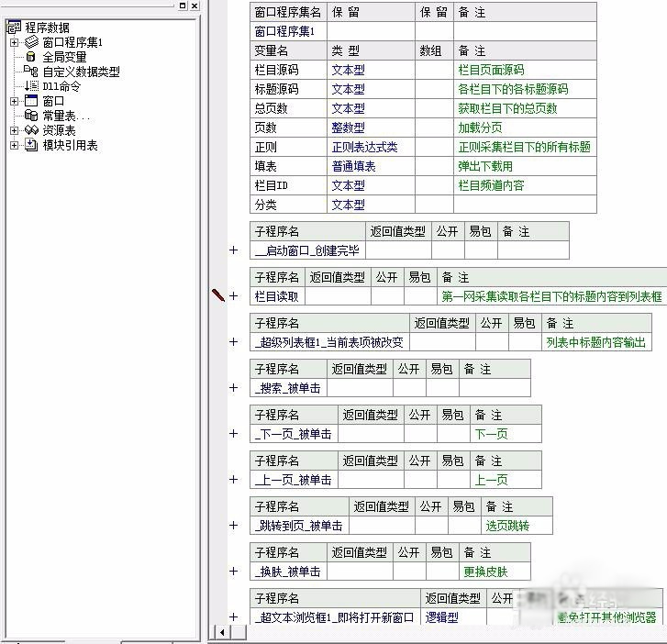667x644 pixels.
Task: Click the subroutine name 栏目读取
Action: coord(276,296)
